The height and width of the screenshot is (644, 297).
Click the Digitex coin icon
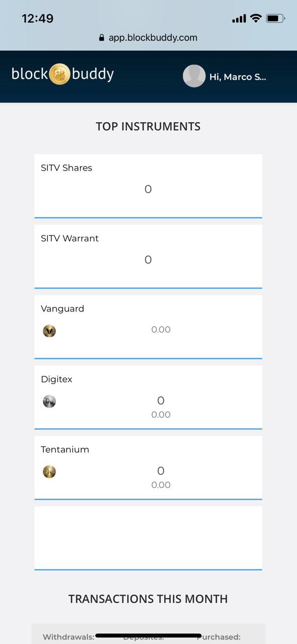[x=49, y=401]
